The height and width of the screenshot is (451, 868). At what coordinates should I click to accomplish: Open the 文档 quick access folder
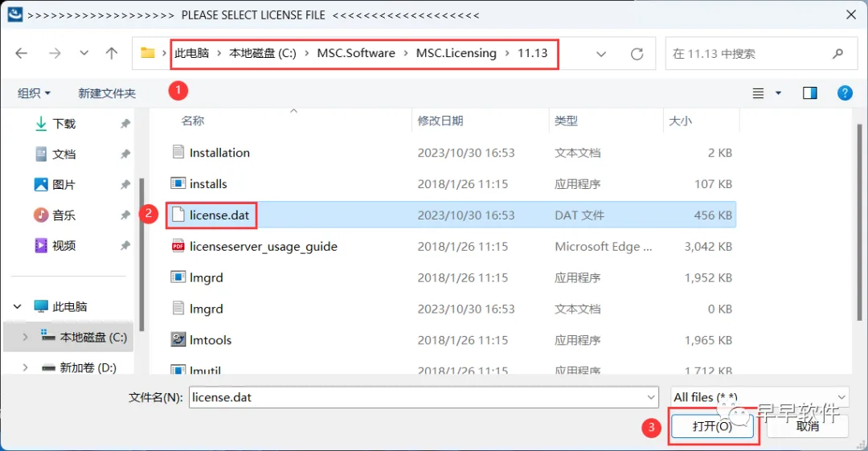click(x=63, y=154)
